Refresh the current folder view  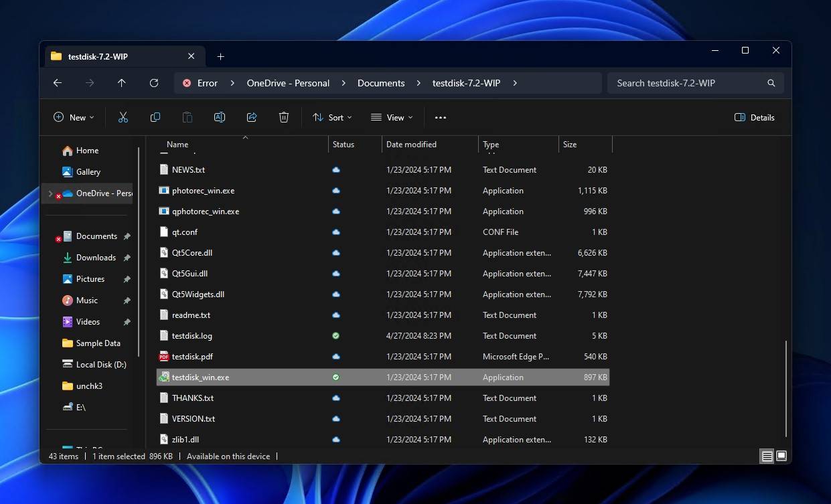154,83
